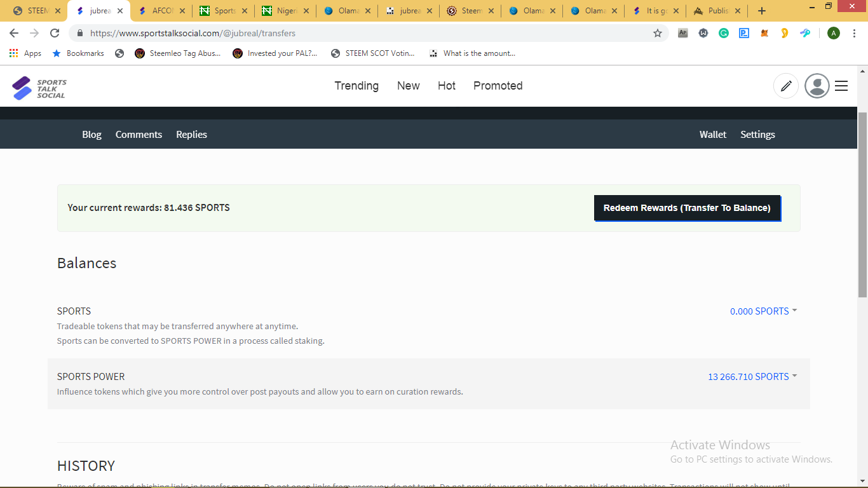This screenshot has width=868, height=488.
Task: Switch to the Wallet tab
Action: [x=712, y=135]
